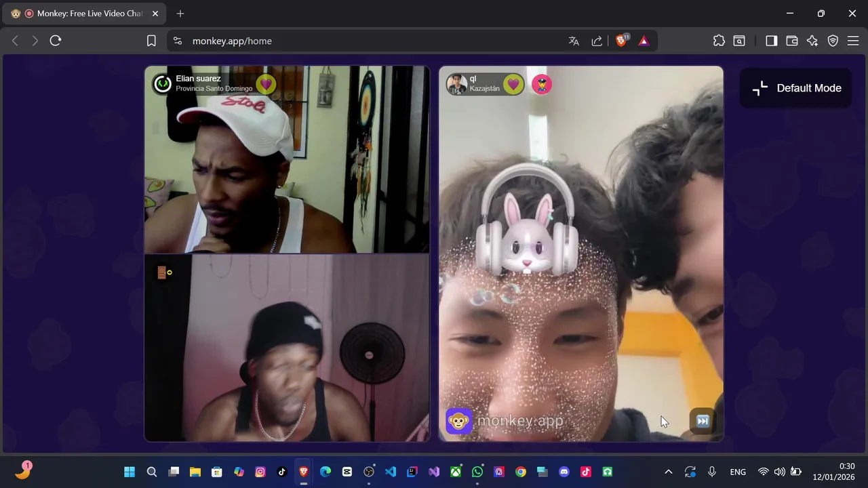
Task: Open the browser hamburger menu
Action: 853,41
